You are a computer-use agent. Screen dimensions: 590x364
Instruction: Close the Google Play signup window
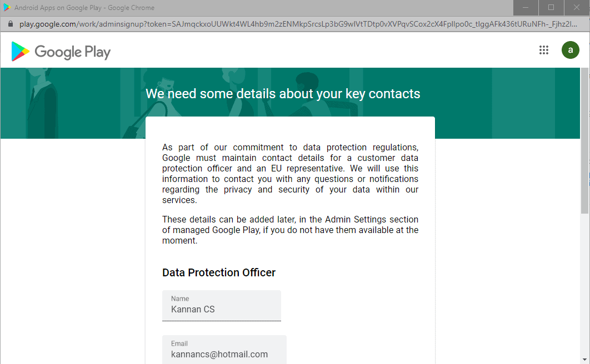(577, 8)
